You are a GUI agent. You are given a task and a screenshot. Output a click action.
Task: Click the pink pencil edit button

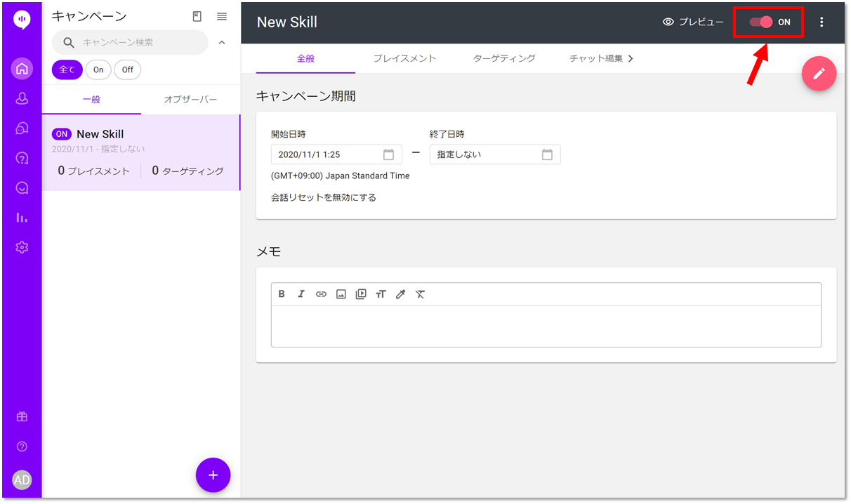point(819,74)
